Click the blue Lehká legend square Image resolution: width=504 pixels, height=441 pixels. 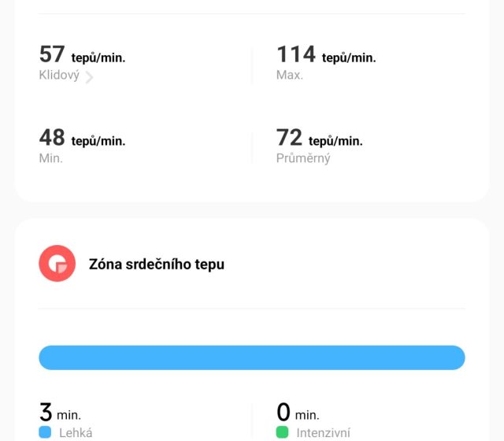pyautogui.click(x=45, y=432)
